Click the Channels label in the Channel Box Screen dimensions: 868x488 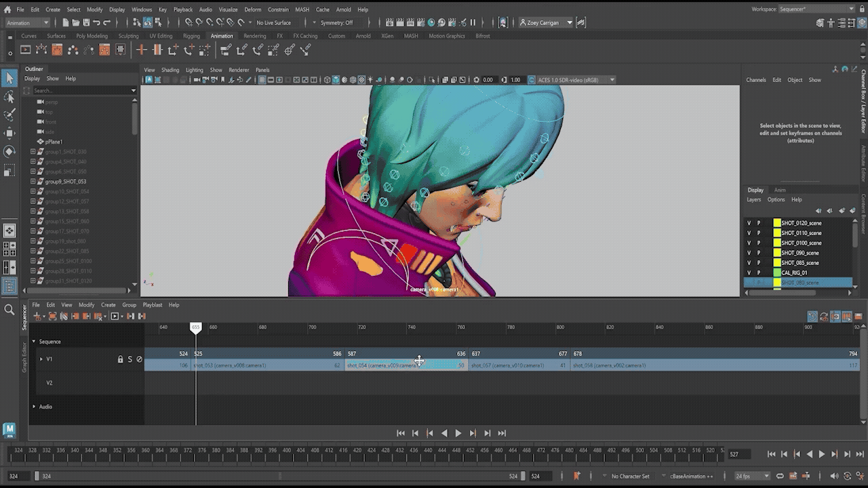tap(755, 79)
